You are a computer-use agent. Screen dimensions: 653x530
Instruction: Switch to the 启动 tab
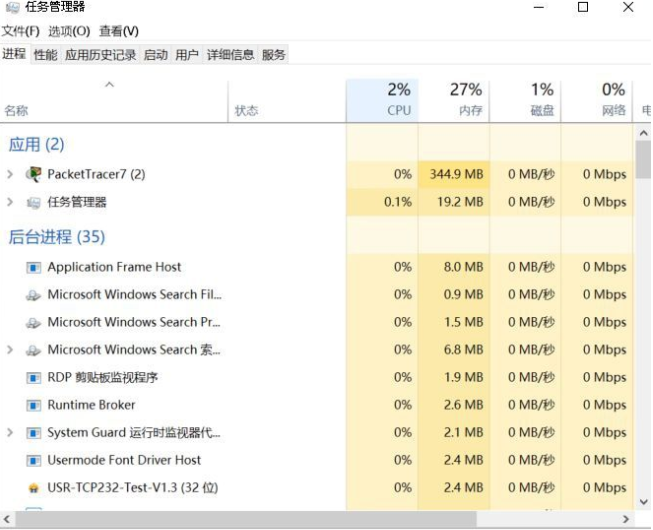point(155,55)
